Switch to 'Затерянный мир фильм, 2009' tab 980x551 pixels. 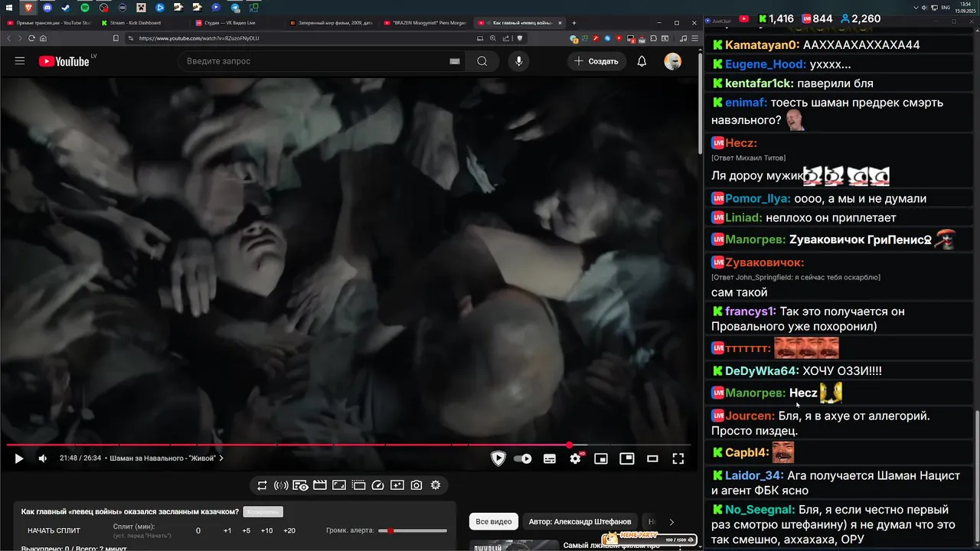pyautogui.click(x=332, y=23)
